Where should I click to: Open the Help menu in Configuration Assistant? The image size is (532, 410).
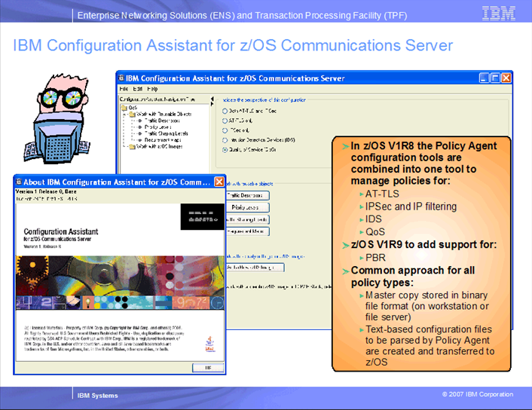152,89
